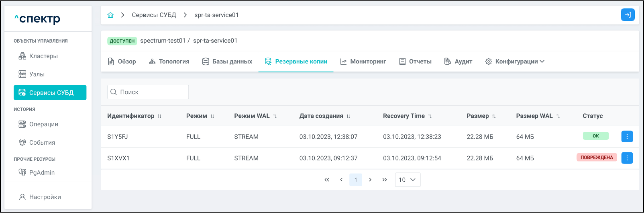644x213 pixels.
Task: Open actions menu for backup S1Y5FJ
Action: (x=627, y=137)
